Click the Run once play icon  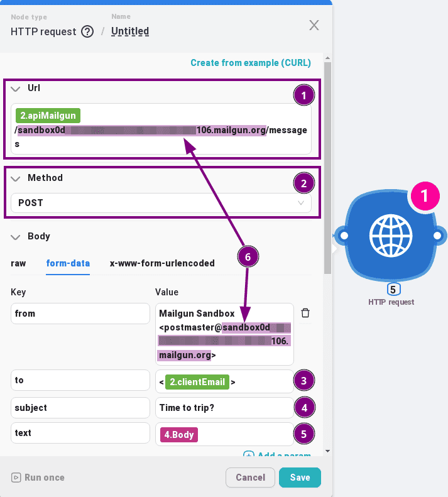click(16, 478)
